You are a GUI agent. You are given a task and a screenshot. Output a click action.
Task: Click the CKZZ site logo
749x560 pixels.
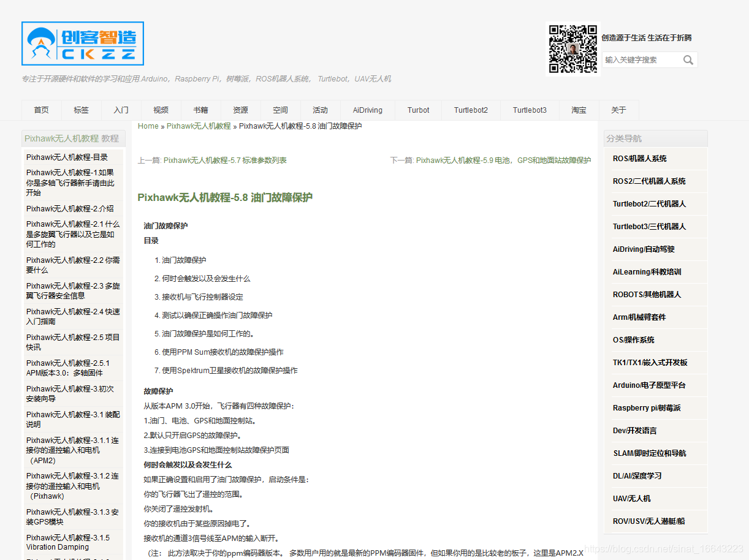83,44
